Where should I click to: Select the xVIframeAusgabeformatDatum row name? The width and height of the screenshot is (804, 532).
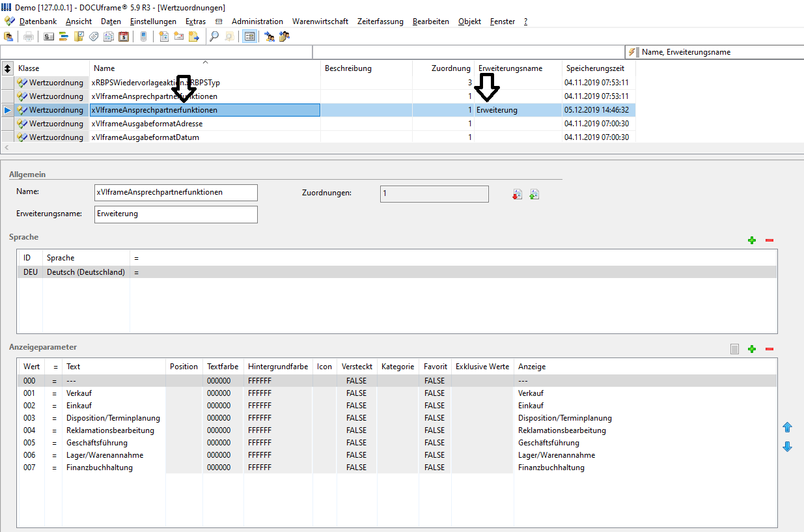point(145,137)
